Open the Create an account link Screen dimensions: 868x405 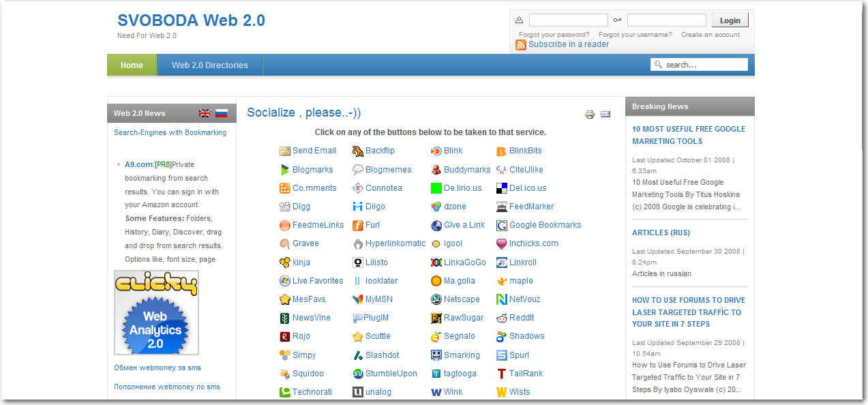710,34
